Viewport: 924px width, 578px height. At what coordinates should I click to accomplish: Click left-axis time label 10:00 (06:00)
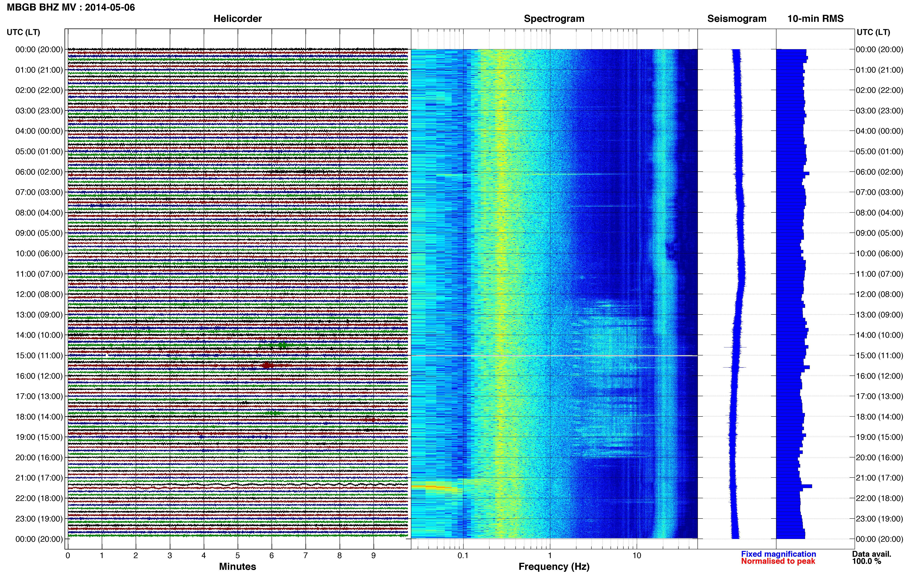tap(39, 253)
